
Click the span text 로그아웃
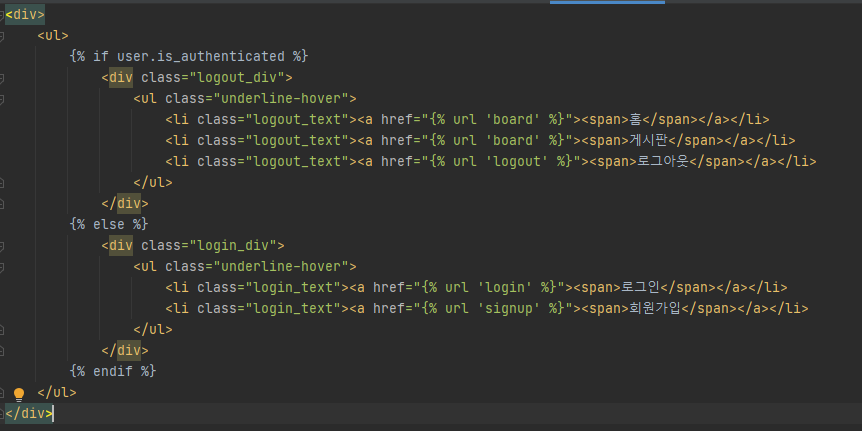tap(661, 162)
